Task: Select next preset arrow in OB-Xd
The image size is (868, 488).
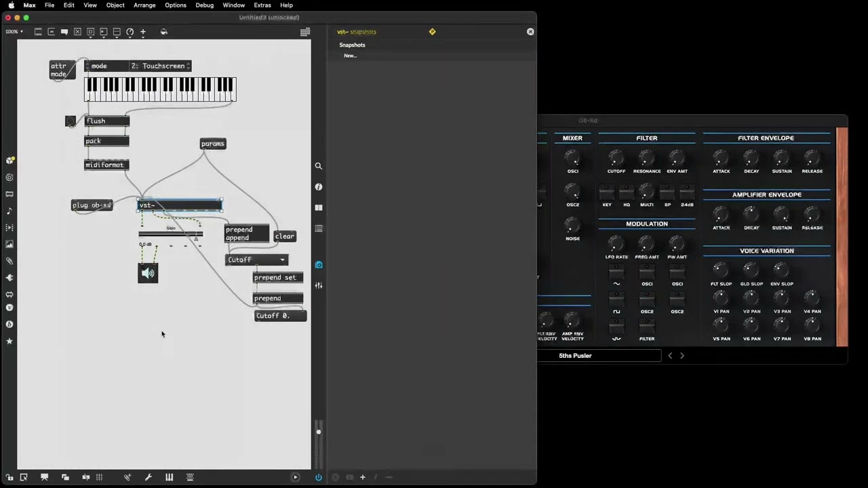Action: coord(682,356)
